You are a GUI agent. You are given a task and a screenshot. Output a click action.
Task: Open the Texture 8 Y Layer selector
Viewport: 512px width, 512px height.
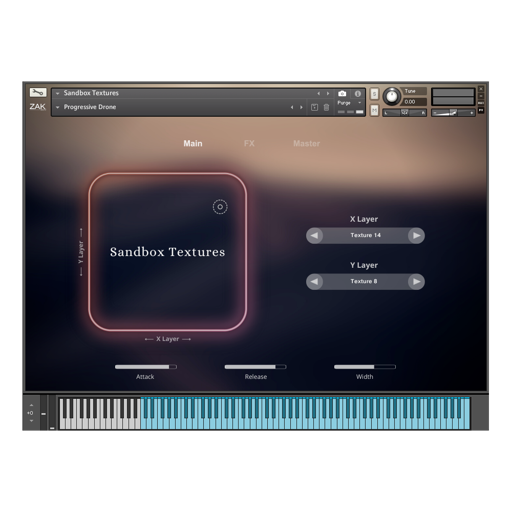[364, 281]
